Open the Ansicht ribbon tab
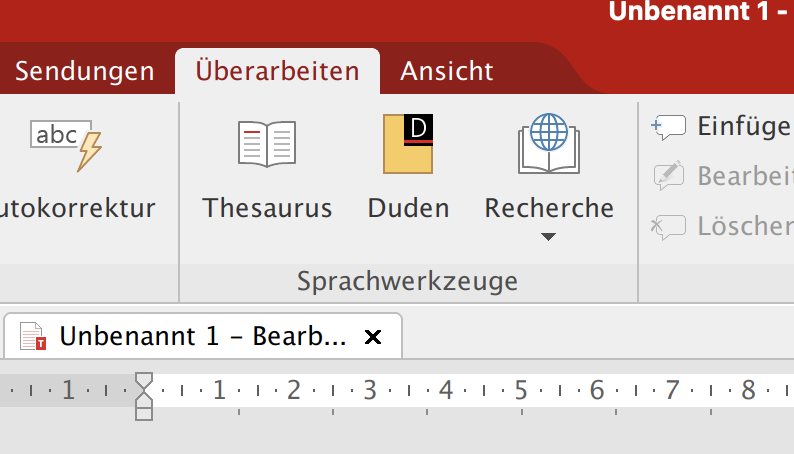Viewport: 794px width, 454px height. 447,71
